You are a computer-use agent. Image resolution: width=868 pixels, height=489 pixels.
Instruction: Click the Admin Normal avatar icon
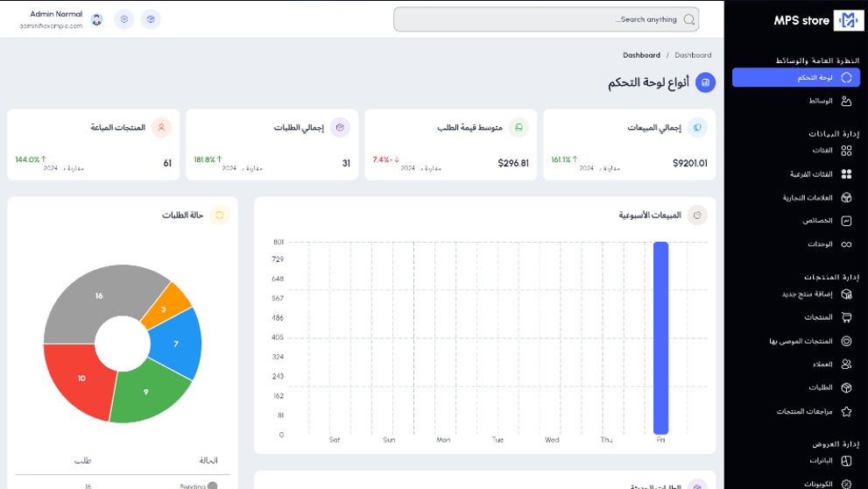97,20
